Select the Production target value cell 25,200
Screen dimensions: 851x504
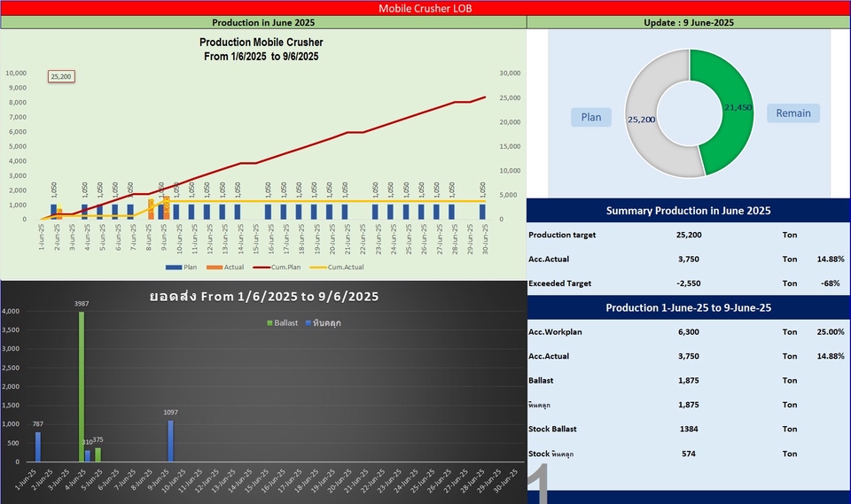point(689,235)
